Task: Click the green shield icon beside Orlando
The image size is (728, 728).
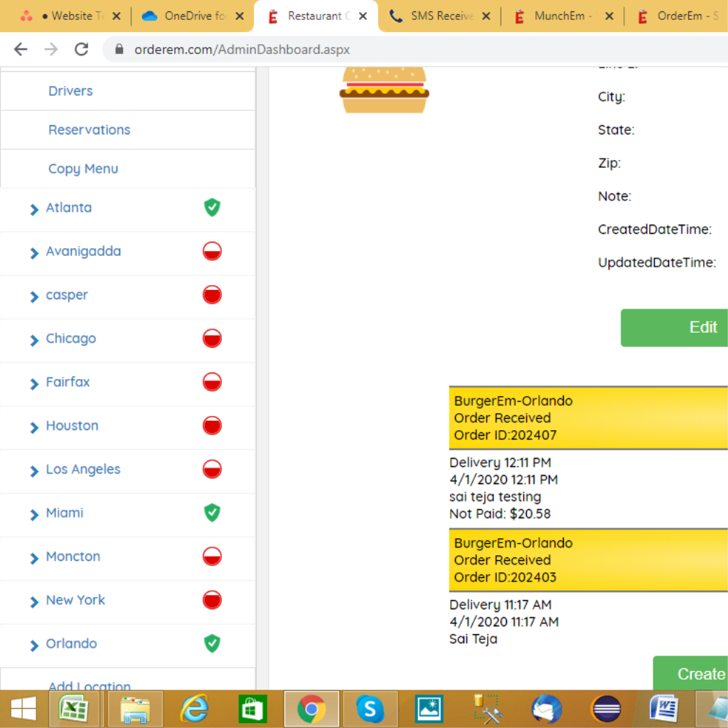Action: 212,643
